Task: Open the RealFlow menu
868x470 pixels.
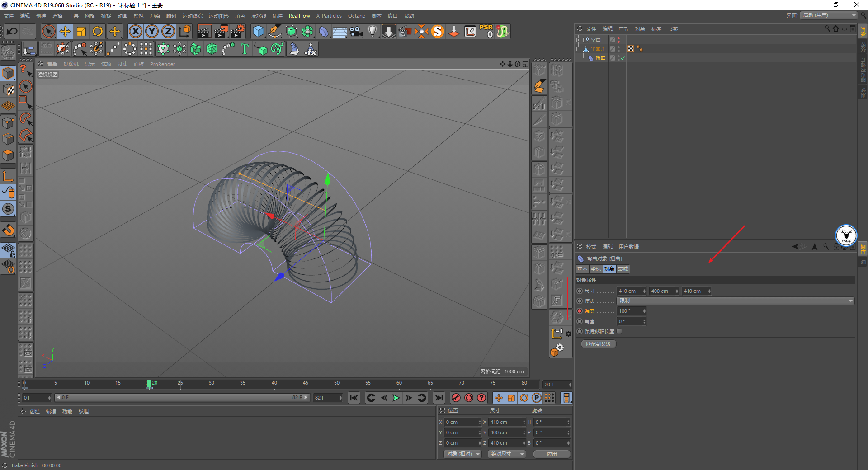Action: click(x=299, y=16)
